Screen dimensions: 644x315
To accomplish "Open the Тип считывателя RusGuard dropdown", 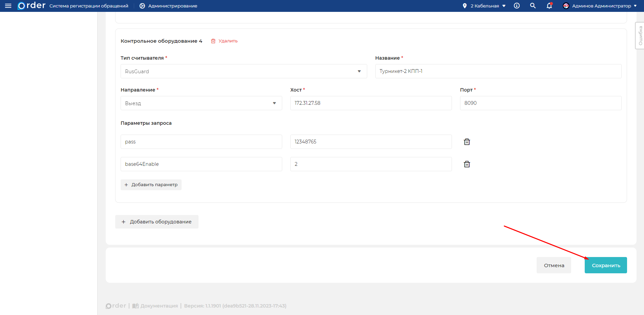I will (x=244, y=71).
